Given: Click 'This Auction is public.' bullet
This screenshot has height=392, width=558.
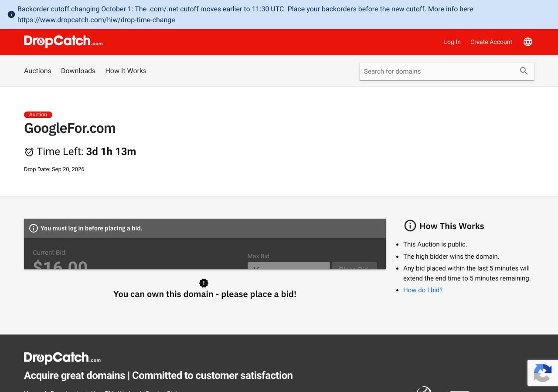Looking at the screenshot, I should [435, 244].
